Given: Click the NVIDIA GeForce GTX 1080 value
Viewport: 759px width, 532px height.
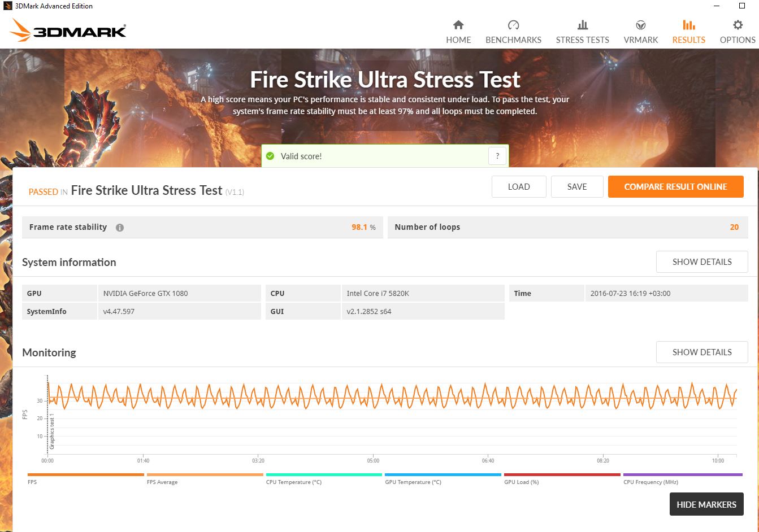Looking at the screenshot, I should point(145,293).
